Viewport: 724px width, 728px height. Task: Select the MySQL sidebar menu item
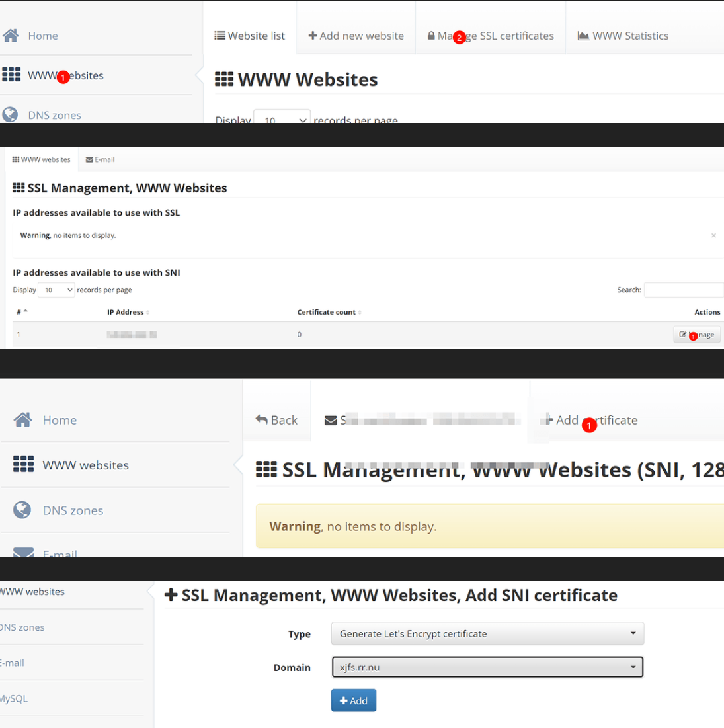tap(14, 698)
